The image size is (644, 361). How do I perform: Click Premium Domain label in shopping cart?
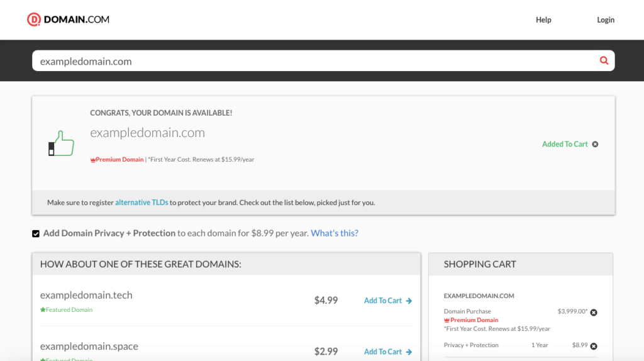click(x=474, y=320)
